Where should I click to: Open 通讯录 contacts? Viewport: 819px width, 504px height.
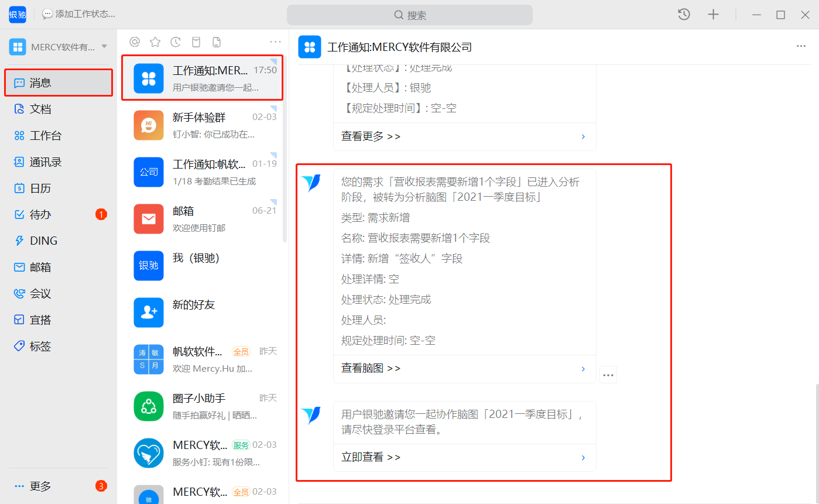tap(59, 162)
